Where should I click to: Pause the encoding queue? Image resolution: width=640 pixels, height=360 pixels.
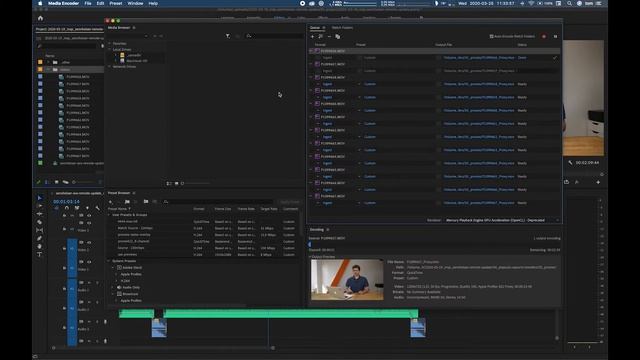(555, 36)
